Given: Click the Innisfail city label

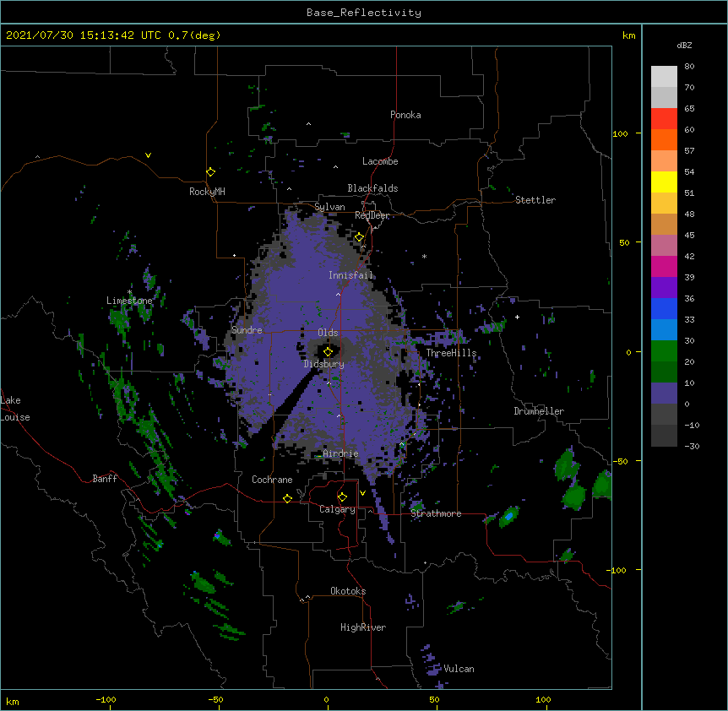Looking at the screenshot, I should tap(351, 275).
